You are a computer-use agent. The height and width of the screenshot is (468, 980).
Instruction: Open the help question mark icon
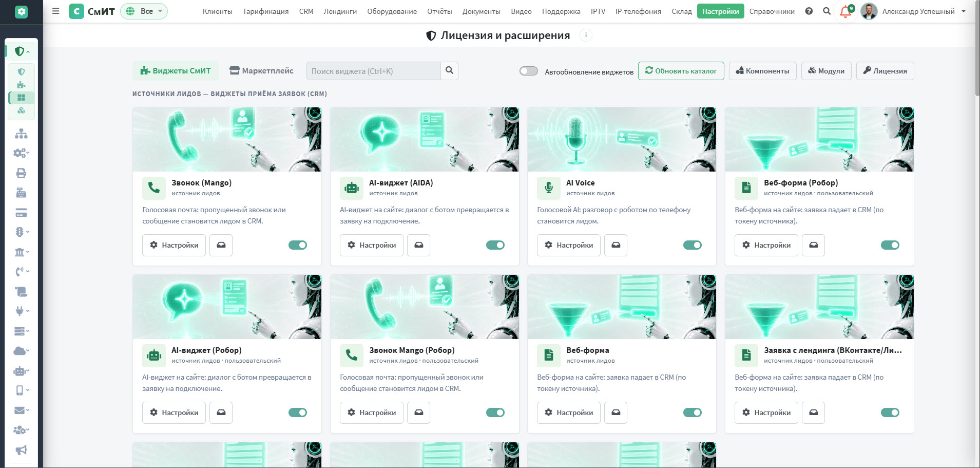(809, 11)
